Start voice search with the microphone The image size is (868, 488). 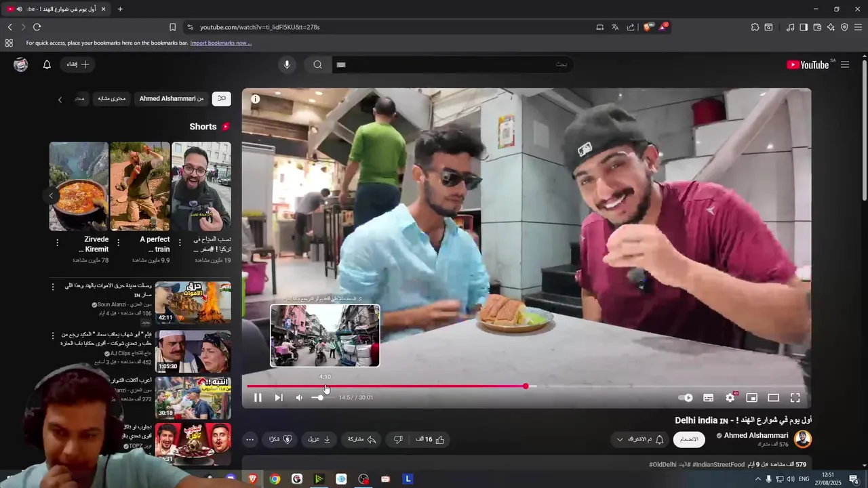pyautogui.click(x=287, y=64)
